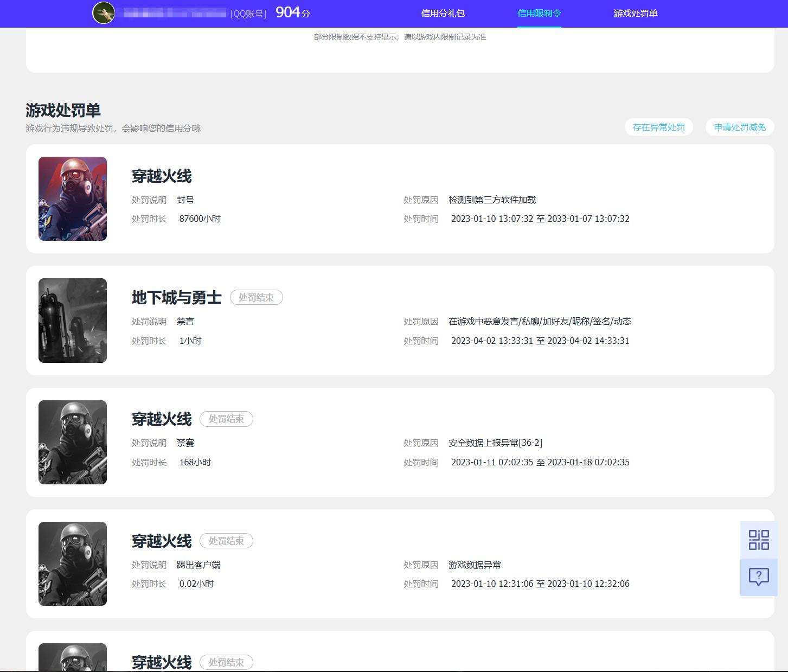Click the 封号 penalty description
This screenshot has width=788, height=672.
coord(185,200)
